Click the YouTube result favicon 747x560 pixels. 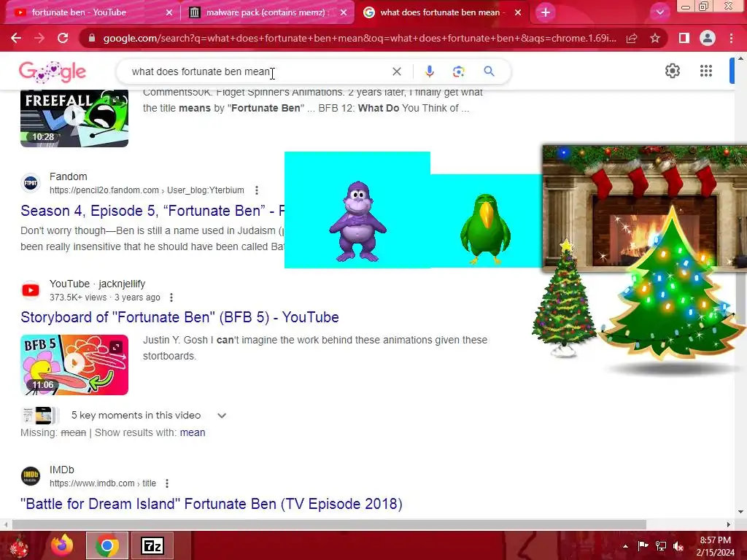coord(31,290)
